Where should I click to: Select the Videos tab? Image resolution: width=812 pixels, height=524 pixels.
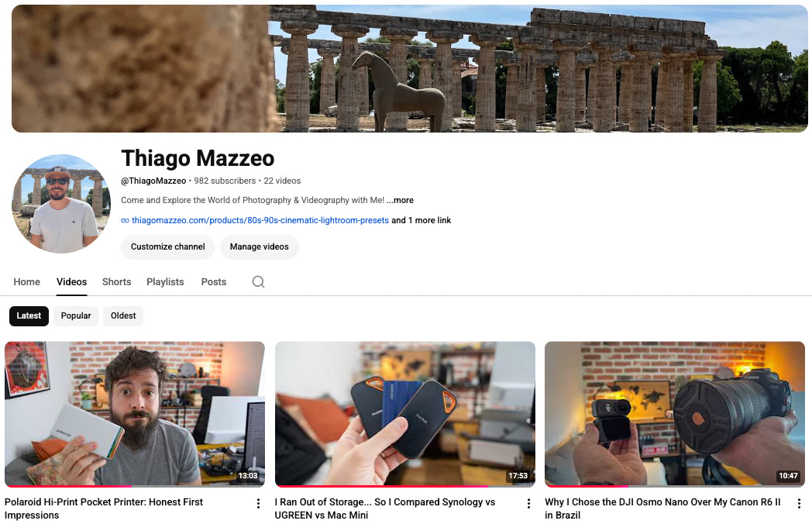[71, 282]
